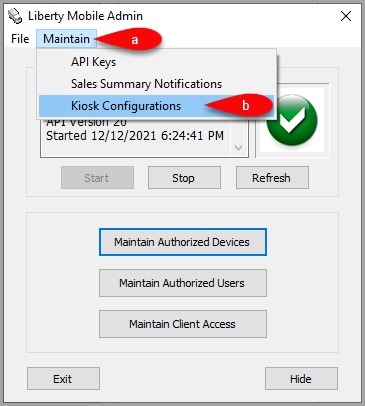Open the File menu
Viewport: 365px width, 406px height.
click(20, 39)
